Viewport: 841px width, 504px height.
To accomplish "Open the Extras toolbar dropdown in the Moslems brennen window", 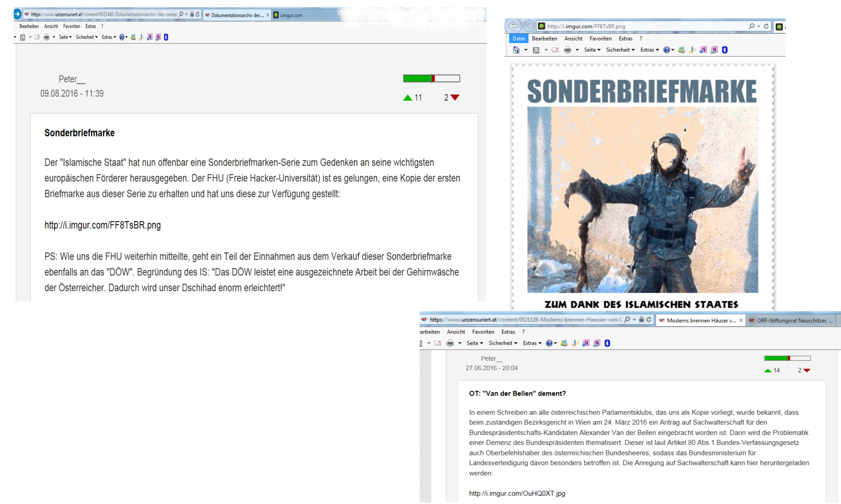I will point(532,343).
